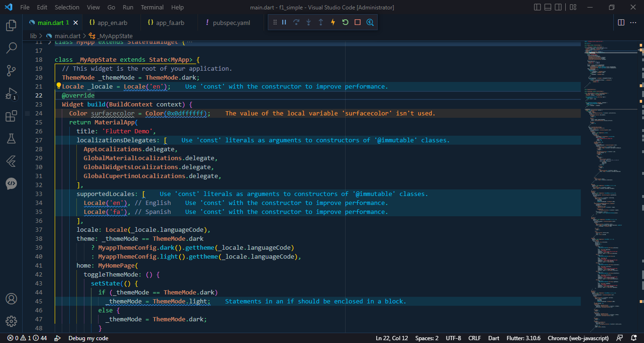Close the main.dart tab

click(x=75, y=23)
